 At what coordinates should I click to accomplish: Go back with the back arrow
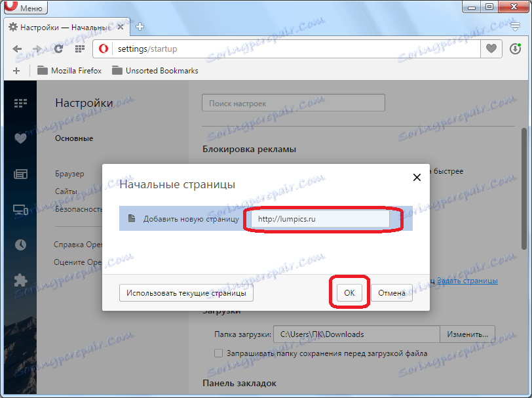(17, 49)
